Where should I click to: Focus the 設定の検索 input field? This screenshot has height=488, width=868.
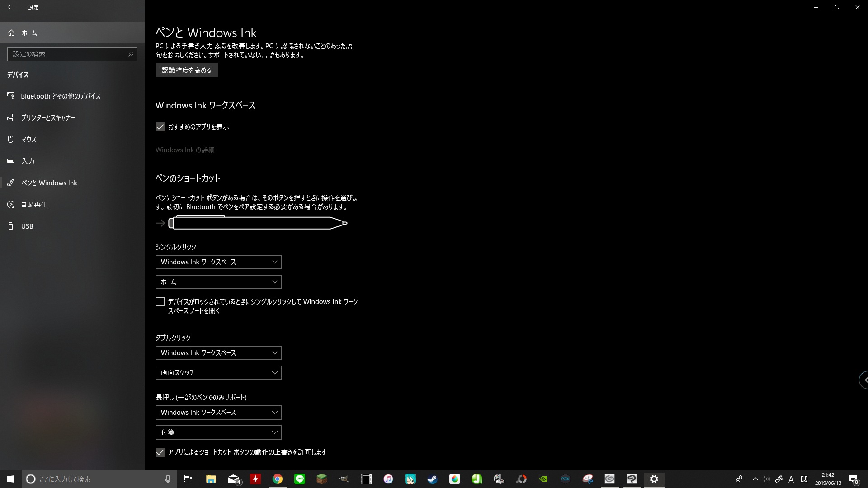(68, 54)
